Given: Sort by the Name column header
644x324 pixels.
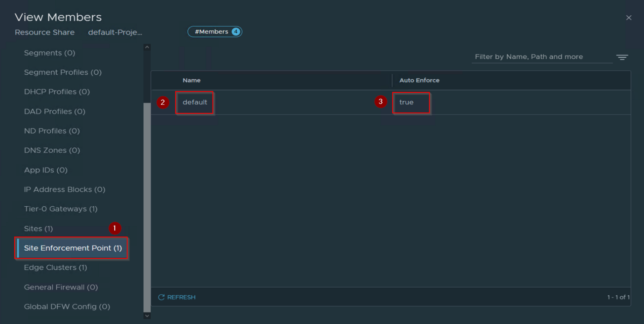Looking at the screenshot, I should [191, 80].
